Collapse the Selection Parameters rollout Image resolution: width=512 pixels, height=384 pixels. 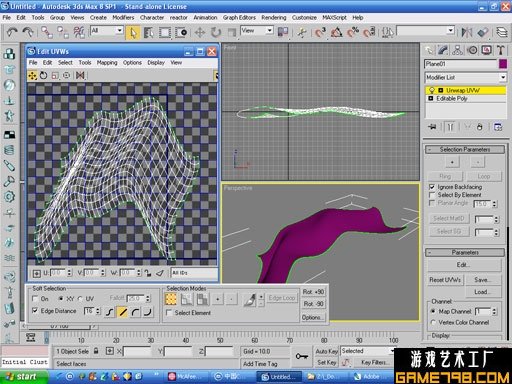(x=465, y=149)
